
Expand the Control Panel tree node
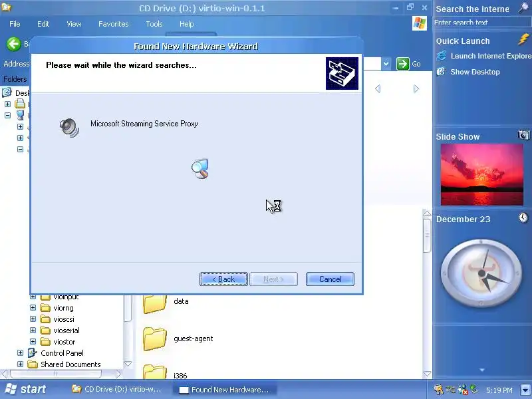tap(21, 353)
